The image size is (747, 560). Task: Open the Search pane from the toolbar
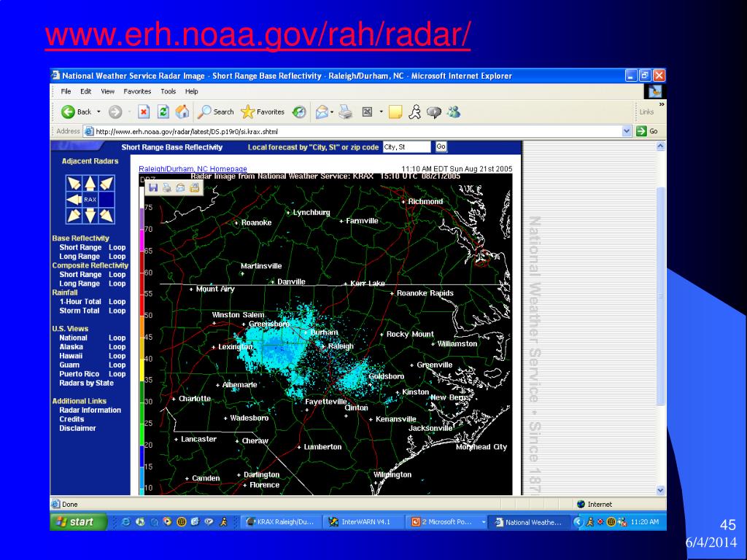point(217,112)
